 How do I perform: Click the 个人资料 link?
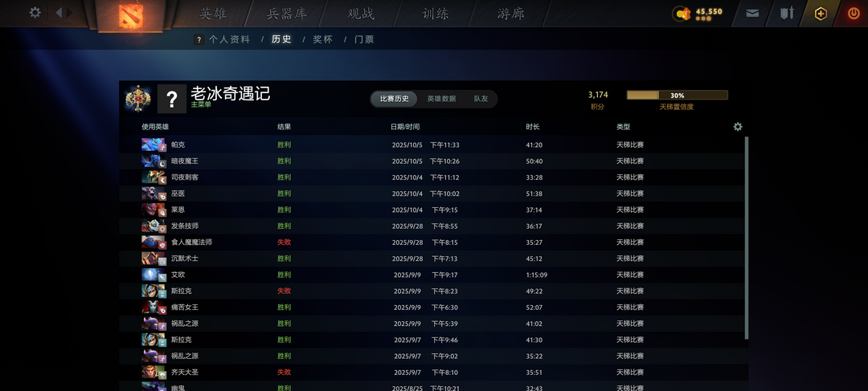[x=229, y=39]
